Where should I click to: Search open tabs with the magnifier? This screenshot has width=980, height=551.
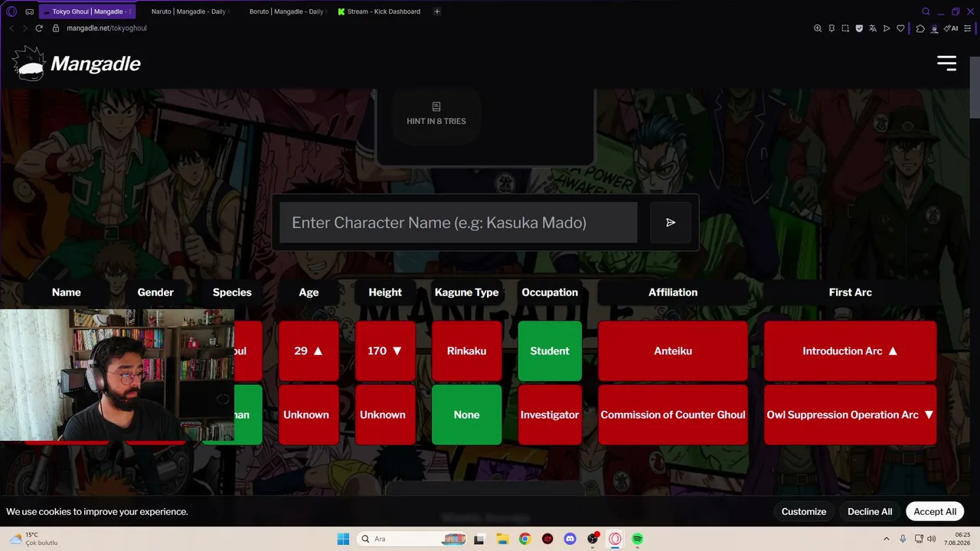tap(926, 11)
